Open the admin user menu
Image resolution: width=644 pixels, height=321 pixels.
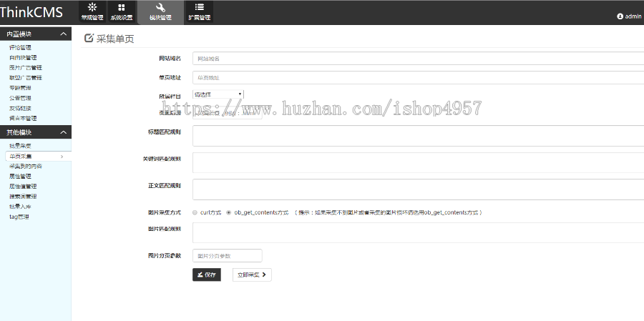click(629, 16)
